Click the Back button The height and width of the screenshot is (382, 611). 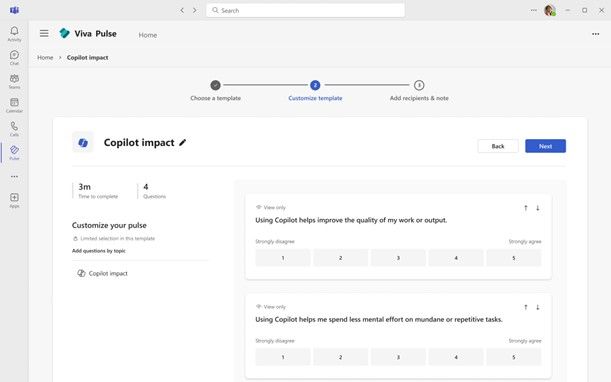(x=498, y=146)
